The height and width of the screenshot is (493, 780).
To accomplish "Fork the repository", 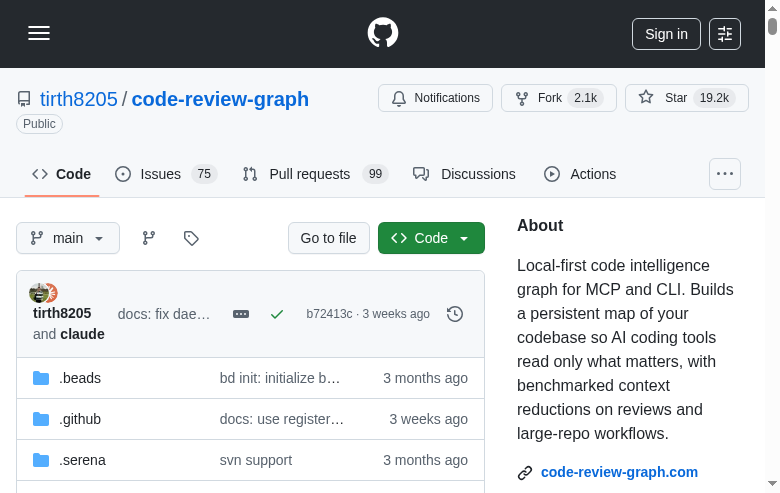I will [559, 98].
